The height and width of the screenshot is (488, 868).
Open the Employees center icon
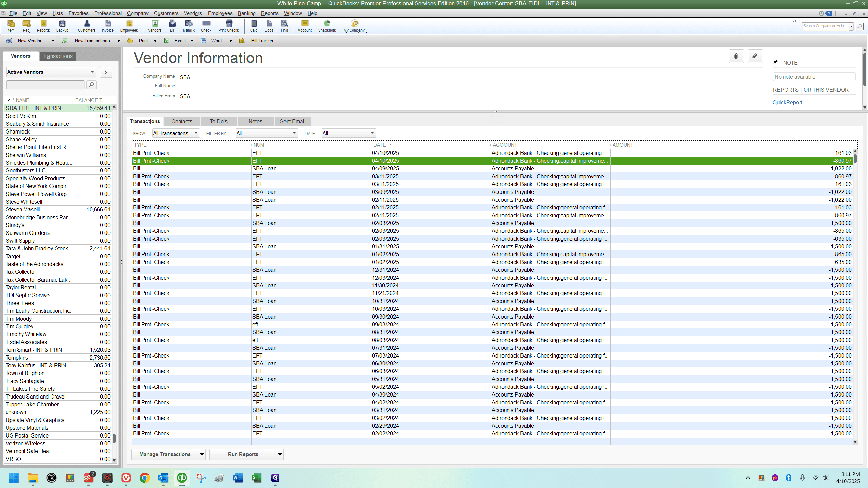click(129, 26)
